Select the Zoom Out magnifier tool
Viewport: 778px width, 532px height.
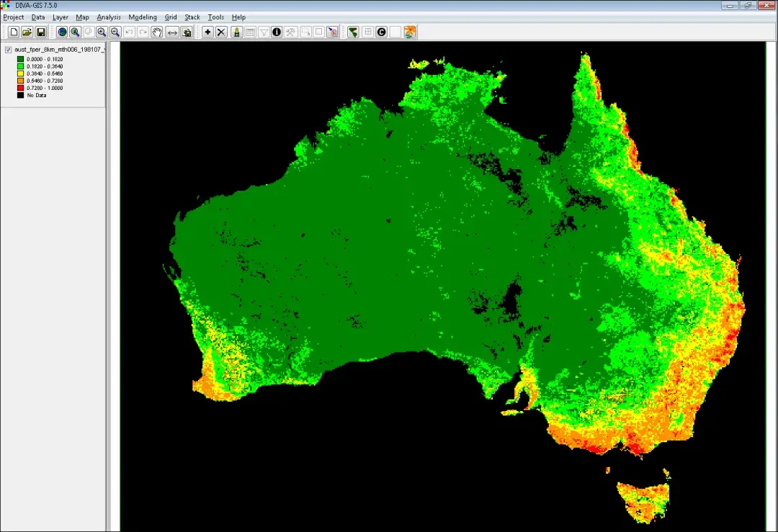click(115, 32)
